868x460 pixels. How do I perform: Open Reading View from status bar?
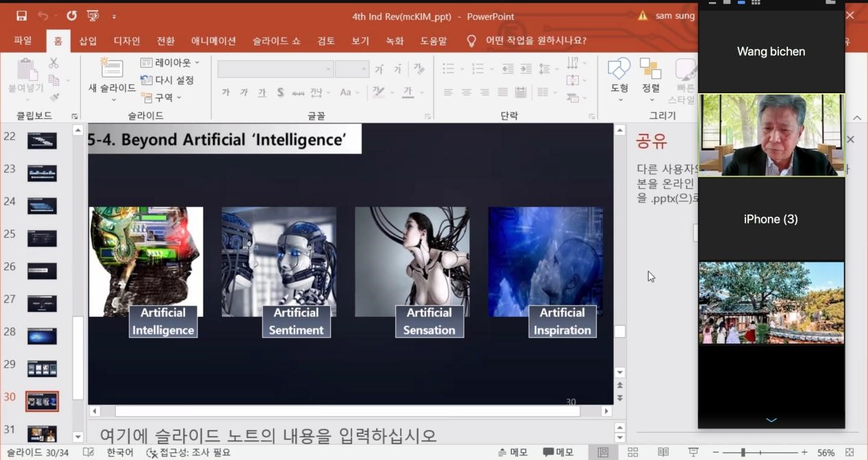663,452
